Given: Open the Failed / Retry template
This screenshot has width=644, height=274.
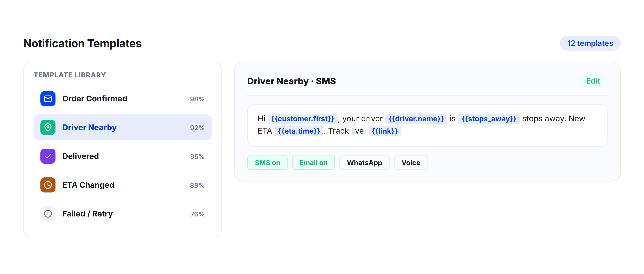Looking at the screenshot, I should 122,213.
